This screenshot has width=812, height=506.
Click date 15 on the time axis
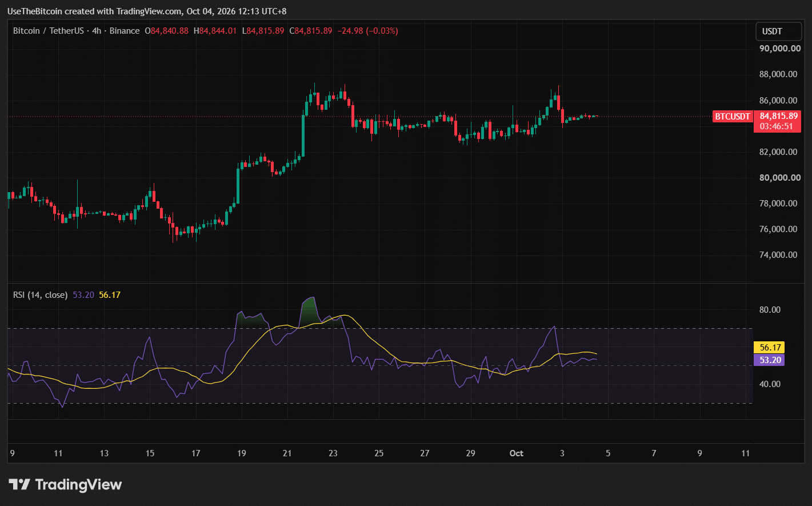click(x=150, y=453)
